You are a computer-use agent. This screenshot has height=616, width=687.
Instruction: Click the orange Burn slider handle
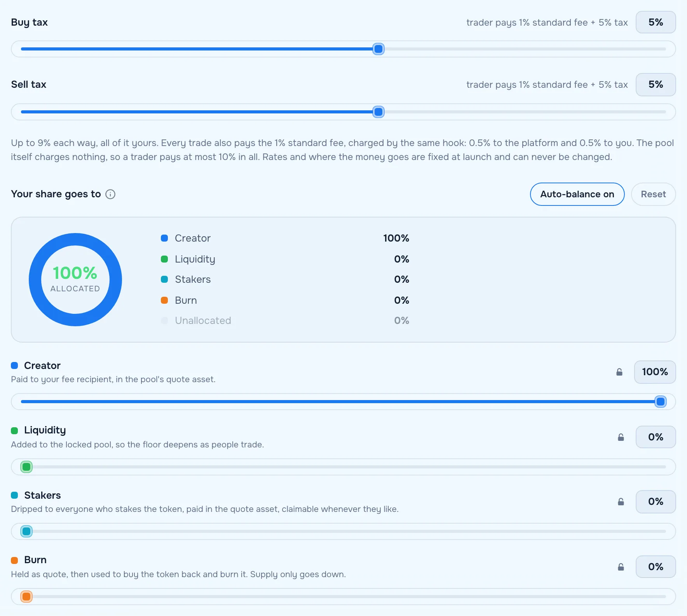pos(26,597)
